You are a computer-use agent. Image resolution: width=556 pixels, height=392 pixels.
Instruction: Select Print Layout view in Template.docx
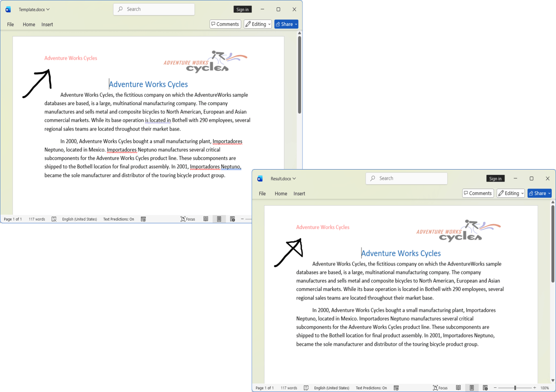coord(219,219)
